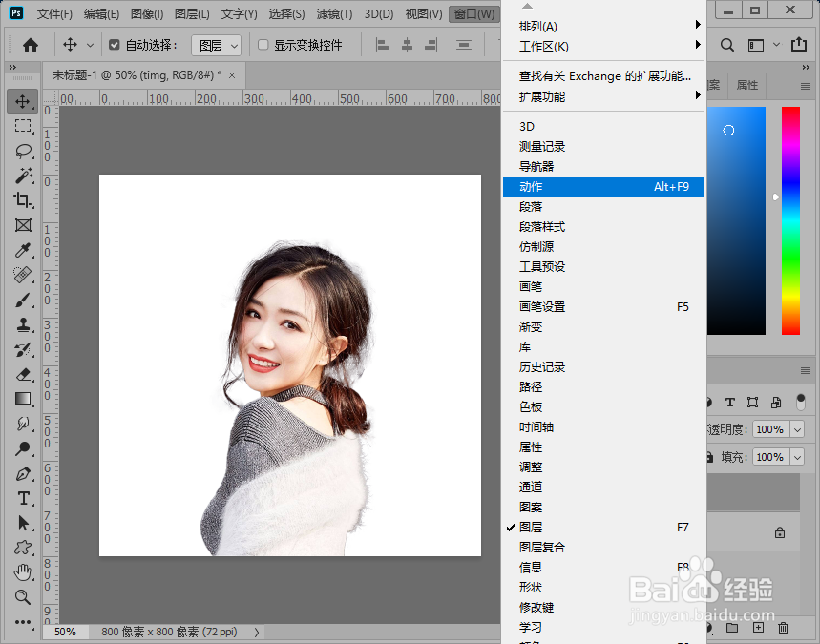The width and height of the screenshot is (820, 644).
Task: Choose 通道 from Window menu
Action: point(604,487)
